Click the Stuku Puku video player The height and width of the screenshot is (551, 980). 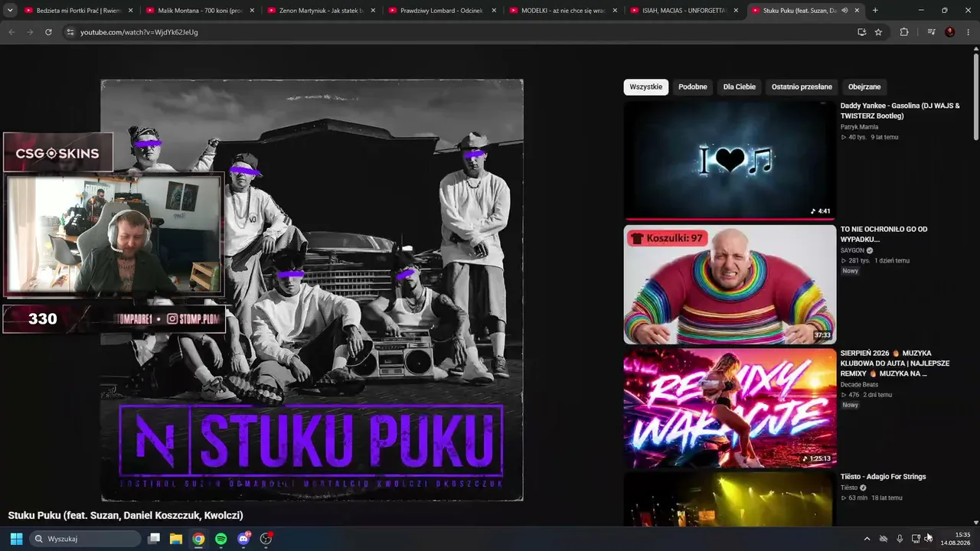pos(312,290)
